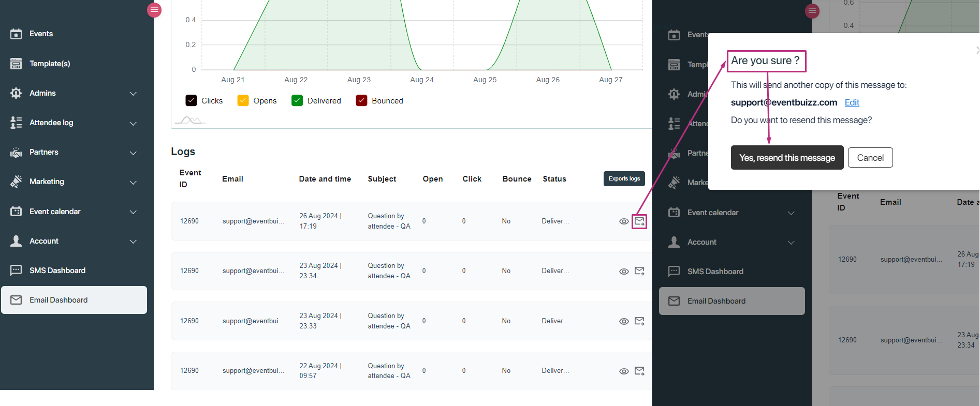The width and height of the screenshot is (980, 406).
Task: Click the SMS Dashboard chat icon in left sidebar
Action: [x=16, y=270]
